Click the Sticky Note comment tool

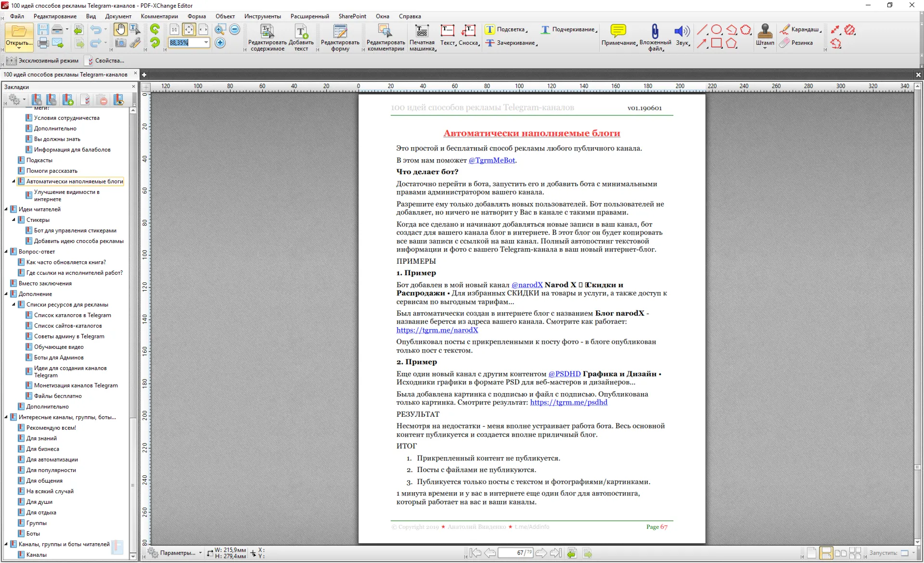[618, 35]
